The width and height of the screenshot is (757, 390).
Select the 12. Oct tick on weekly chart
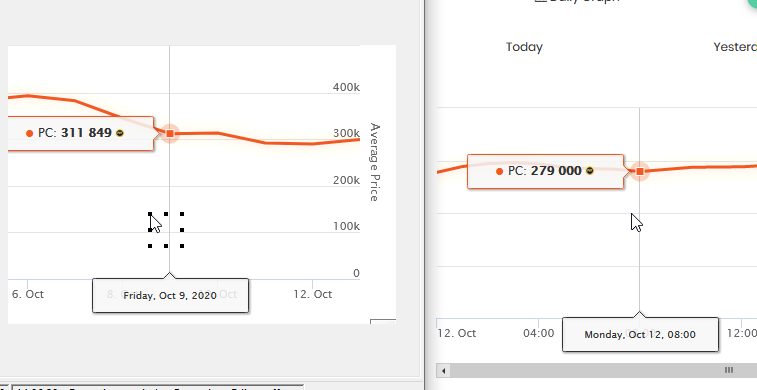pyautogui.click(x=312, y=294)
